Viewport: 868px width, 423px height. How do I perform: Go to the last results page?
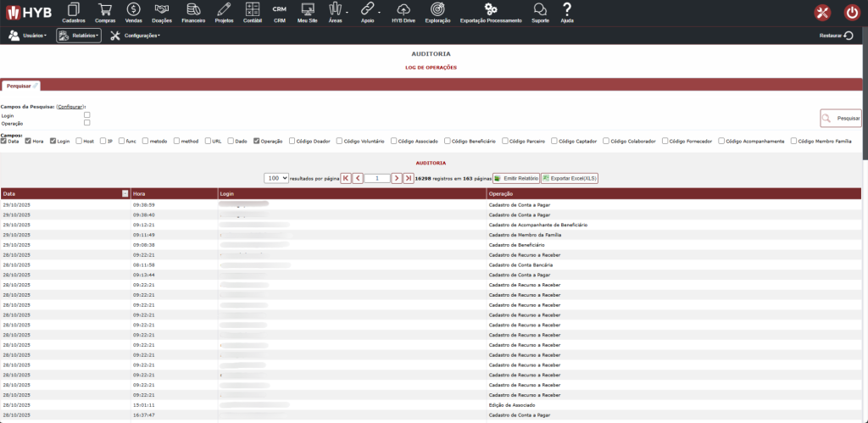pyautogui.click(x=409, y=178)
